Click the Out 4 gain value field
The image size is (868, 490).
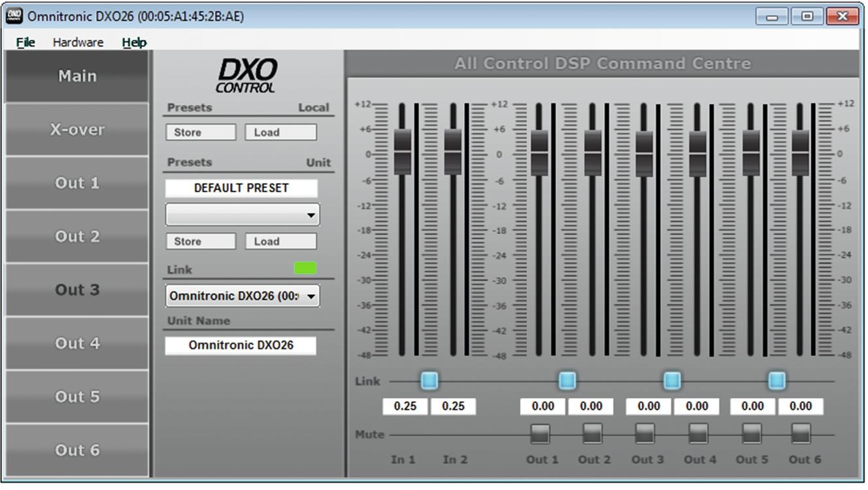point(697,406)
